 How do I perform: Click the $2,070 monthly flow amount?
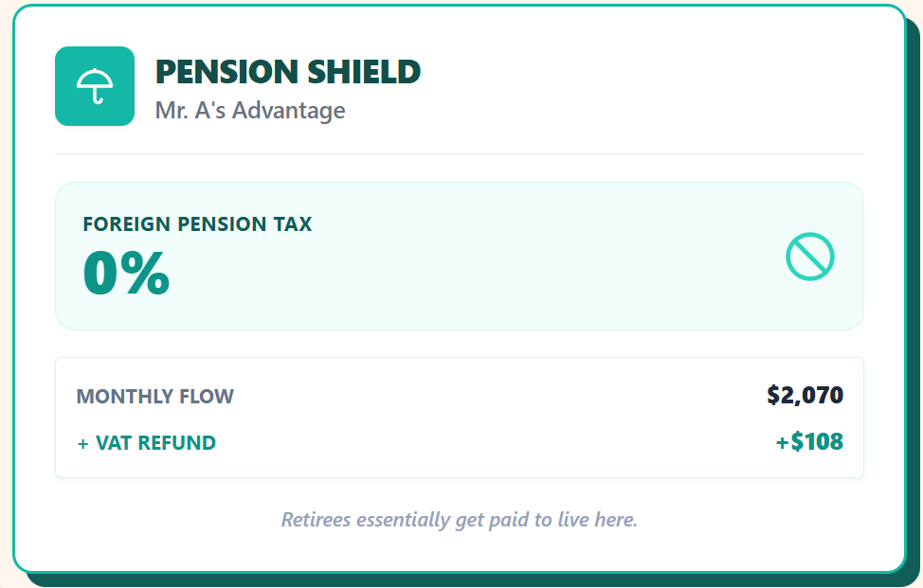point(805,395)
